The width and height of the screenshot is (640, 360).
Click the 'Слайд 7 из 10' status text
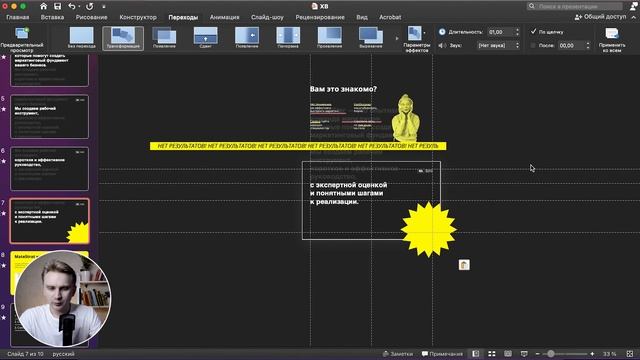[x=25, y=354]
